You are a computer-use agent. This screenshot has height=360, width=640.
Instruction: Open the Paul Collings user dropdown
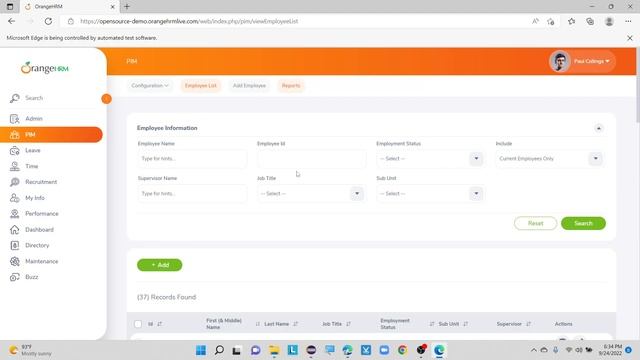point(592,61)
